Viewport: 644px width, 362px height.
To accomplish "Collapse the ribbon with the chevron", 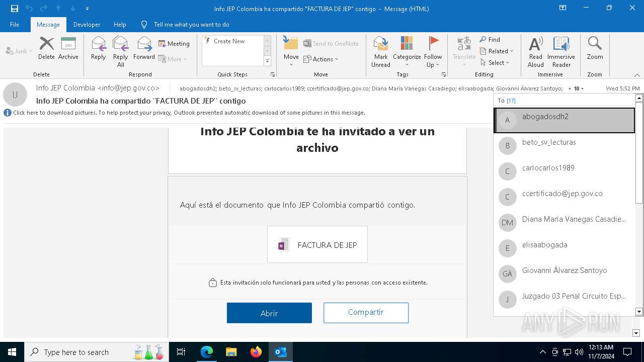I will click(636, 75).
